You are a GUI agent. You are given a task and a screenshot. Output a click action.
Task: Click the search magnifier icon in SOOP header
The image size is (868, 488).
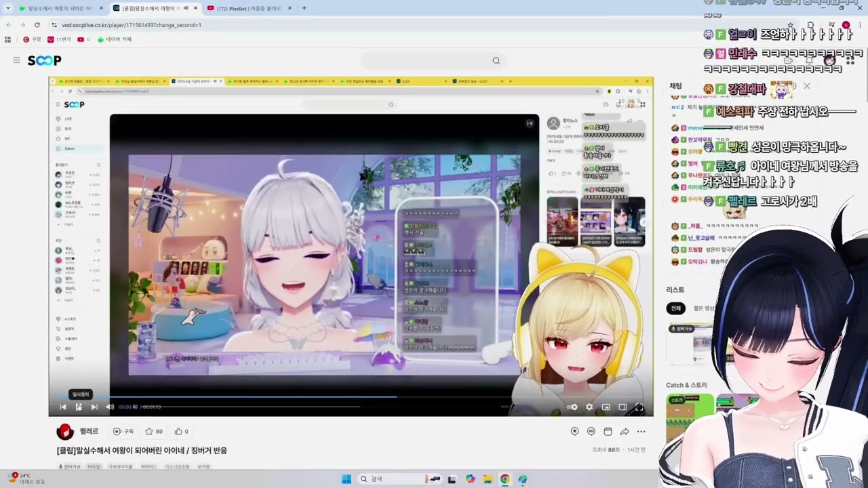(496, 60)
